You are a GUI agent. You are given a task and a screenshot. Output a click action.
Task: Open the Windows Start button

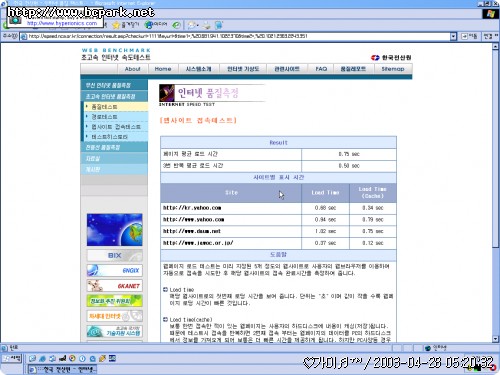(x=12, y=359)
